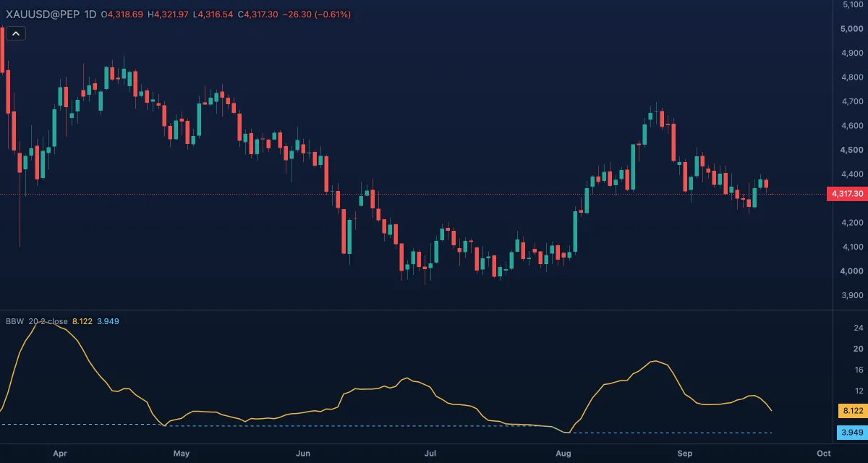Click the yellow BBW value 8.122 in the legend
Viewport: 868px width, 463px height.
point(82,320)
